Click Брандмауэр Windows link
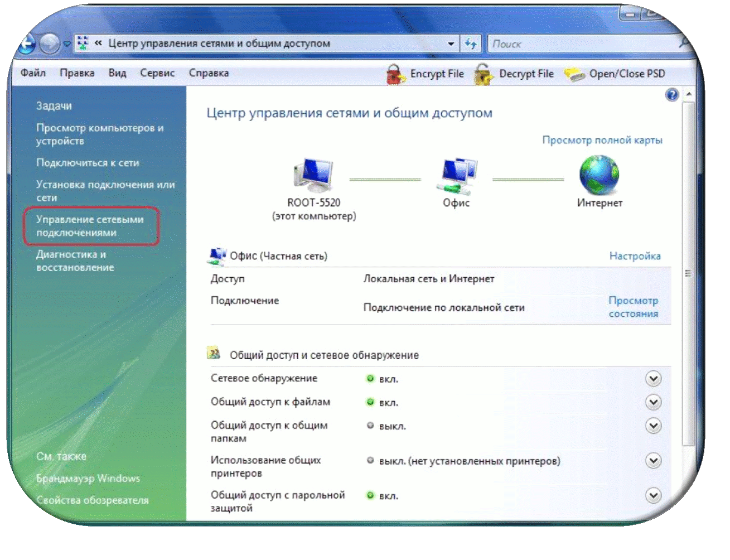The width and height of the screenshot is (730, 560). 88,479
